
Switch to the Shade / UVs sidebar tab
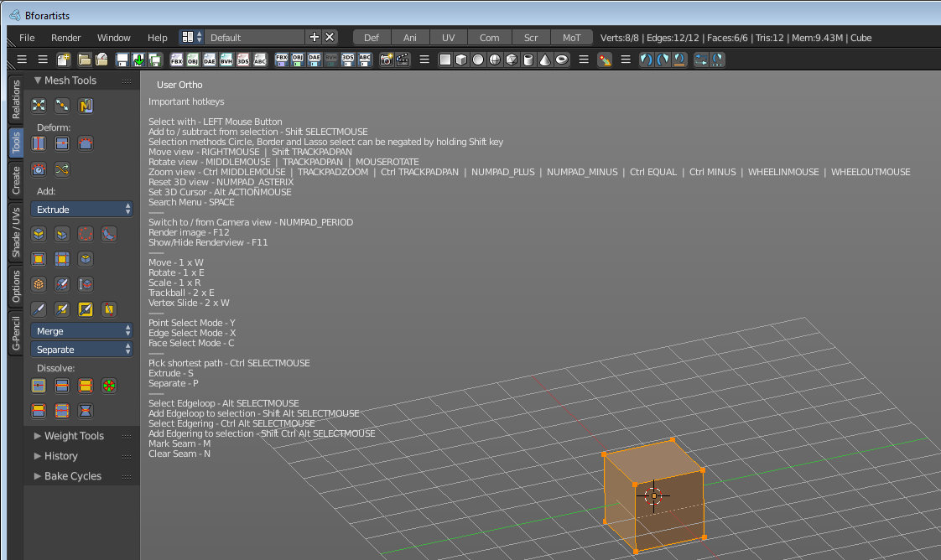click(16, 232)
